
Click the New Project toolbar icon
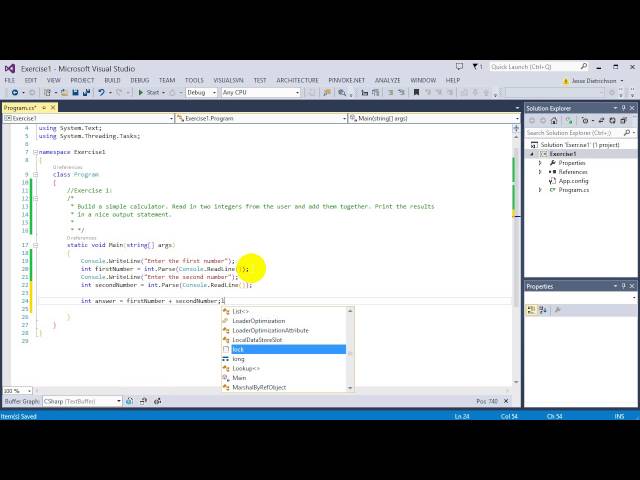click(x=47, y=93)
